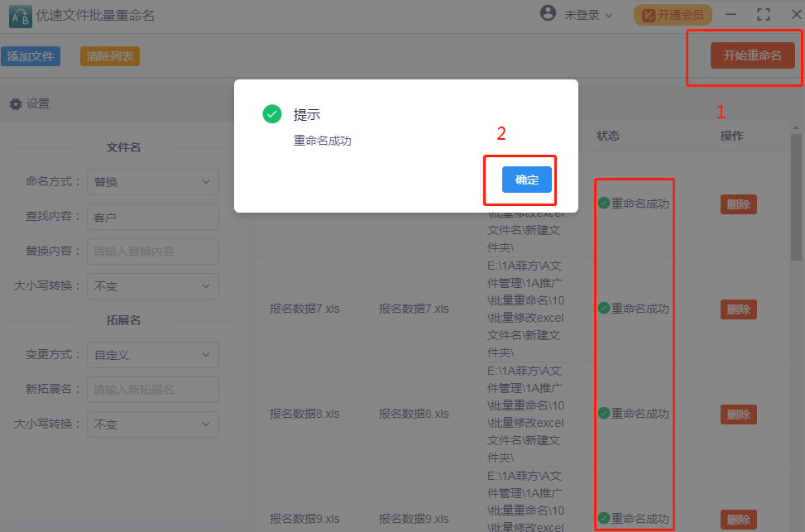Click the app logo icon in title bar

click(21, 17)
